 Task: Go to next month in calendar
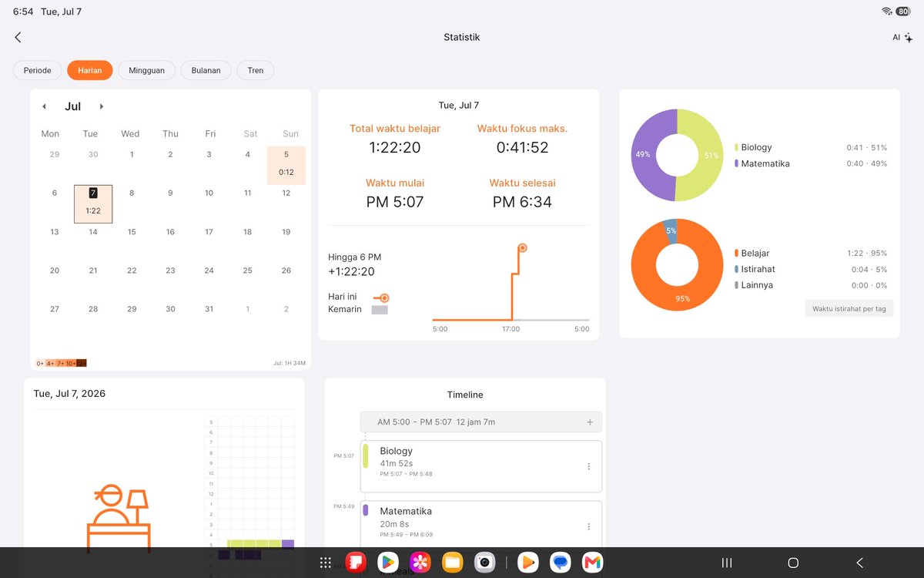click(x=102, y=106)
